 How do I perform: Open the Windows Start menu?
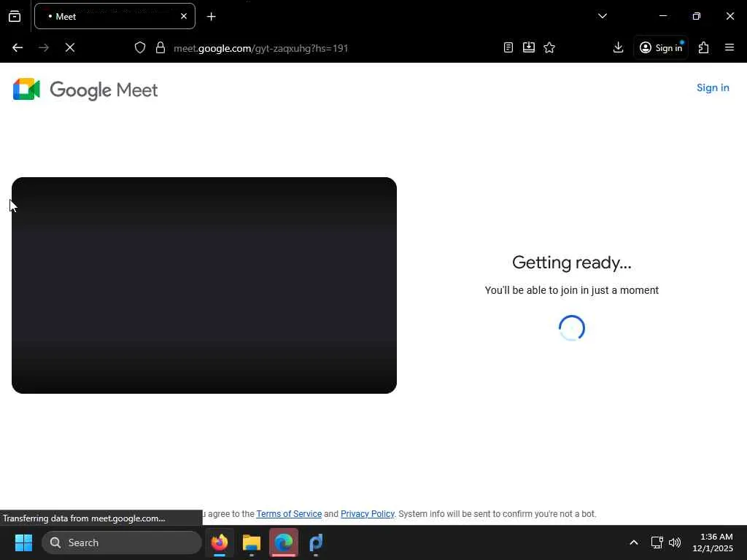coord(23,542)
